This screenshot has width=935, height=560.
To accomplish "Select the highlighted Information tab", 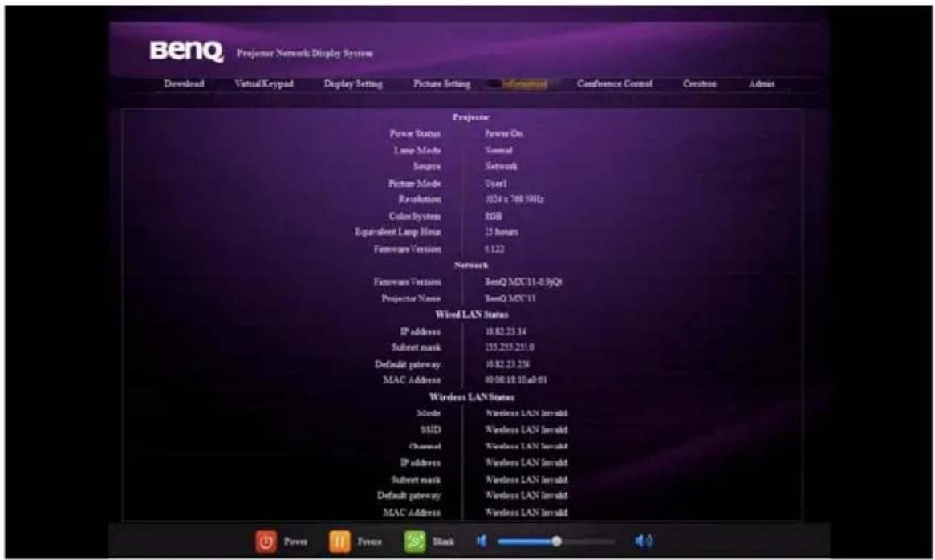I will coord(524,83).
